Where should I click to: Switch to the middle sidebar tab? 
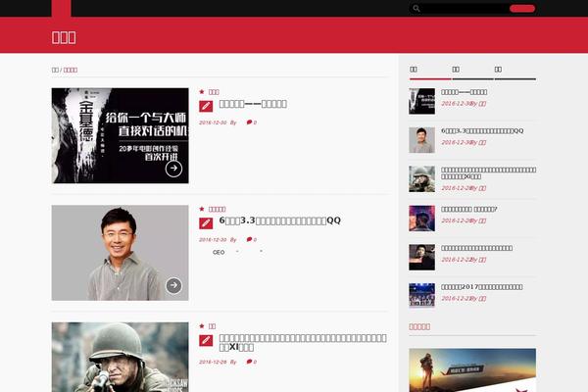coord(472,72)
